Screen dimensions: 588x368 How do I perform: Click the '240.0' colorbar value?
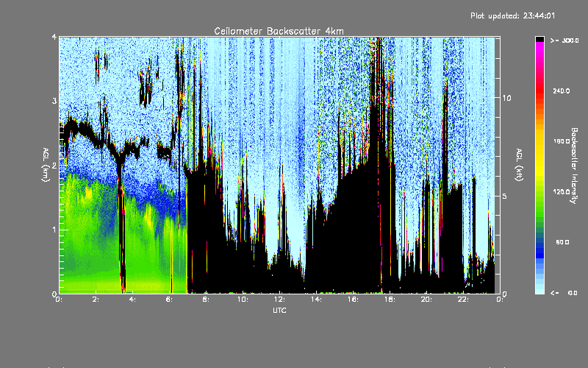point(562,91)
